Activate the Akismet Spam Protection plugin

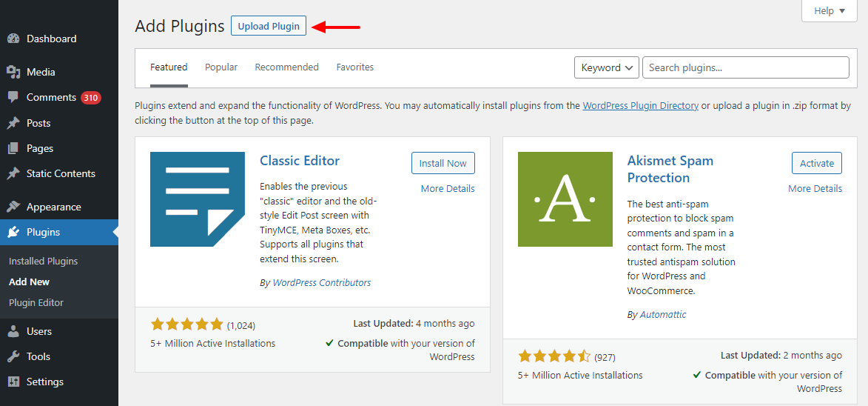(x=816, y=163)
